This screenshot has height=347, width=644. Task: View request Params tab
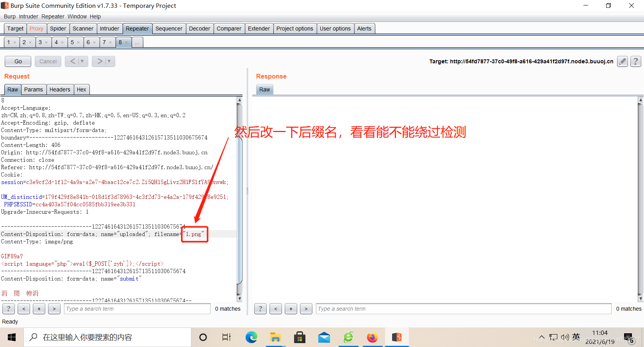click(x=34, y=89)
